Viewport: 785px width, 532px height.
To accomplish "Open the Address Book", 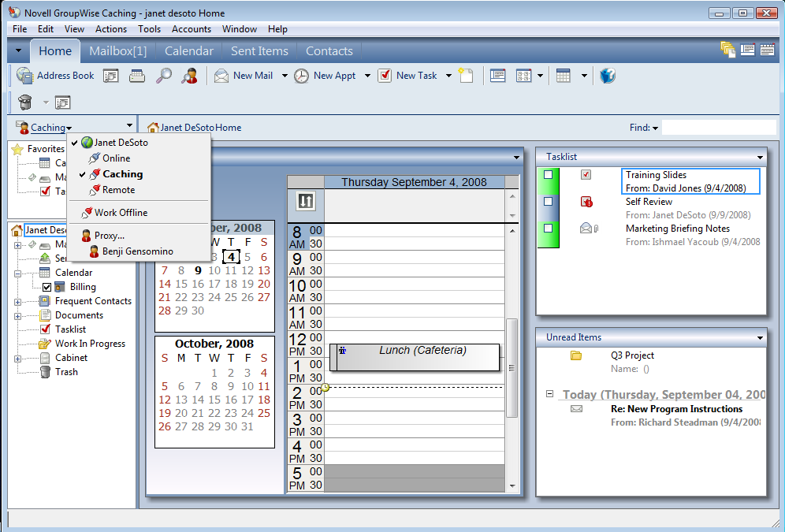I will [x=55, y=76].
